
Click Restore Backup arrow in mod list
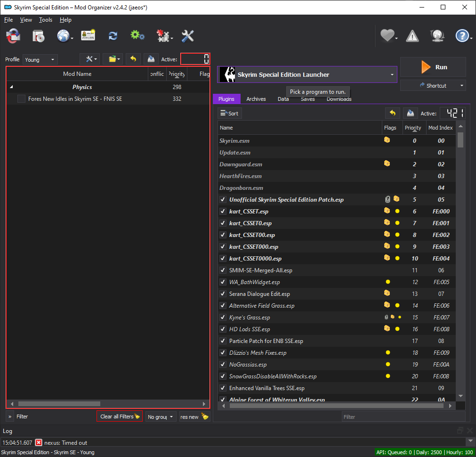tap(133, 59)
